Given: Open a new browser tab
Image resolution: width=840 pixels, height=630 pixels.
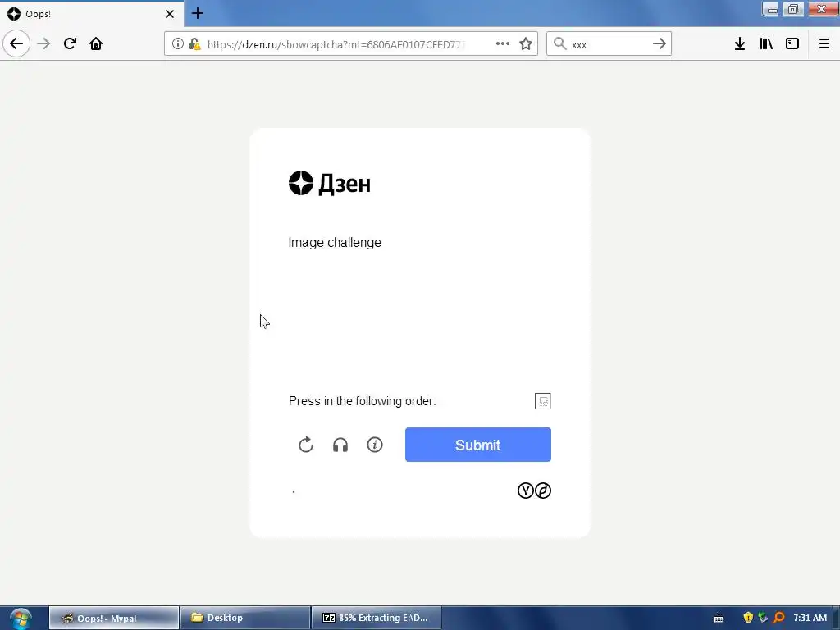Looking at the screenshot, I should pyautogui.click(x=198, y=13).
